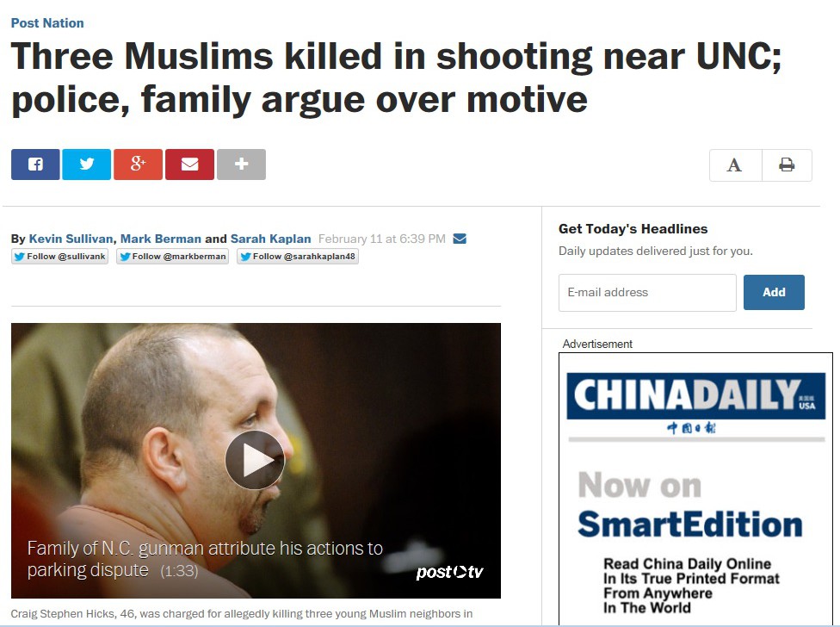
Task: Change text size with A icon
Action: pyautogui.click(x=735, y=165)
